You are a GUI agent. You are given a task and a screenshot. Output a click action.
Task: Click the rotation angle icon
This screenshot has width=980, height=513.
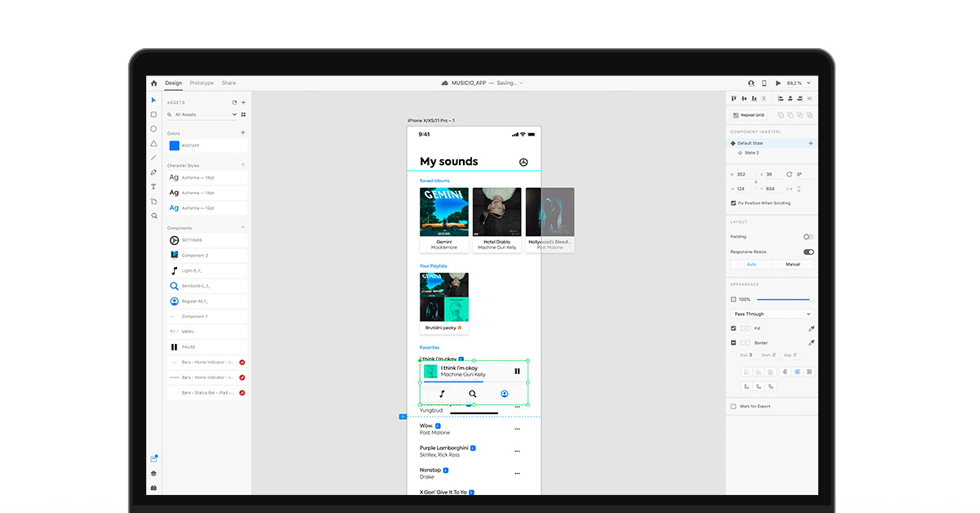[x=789, y=174]
